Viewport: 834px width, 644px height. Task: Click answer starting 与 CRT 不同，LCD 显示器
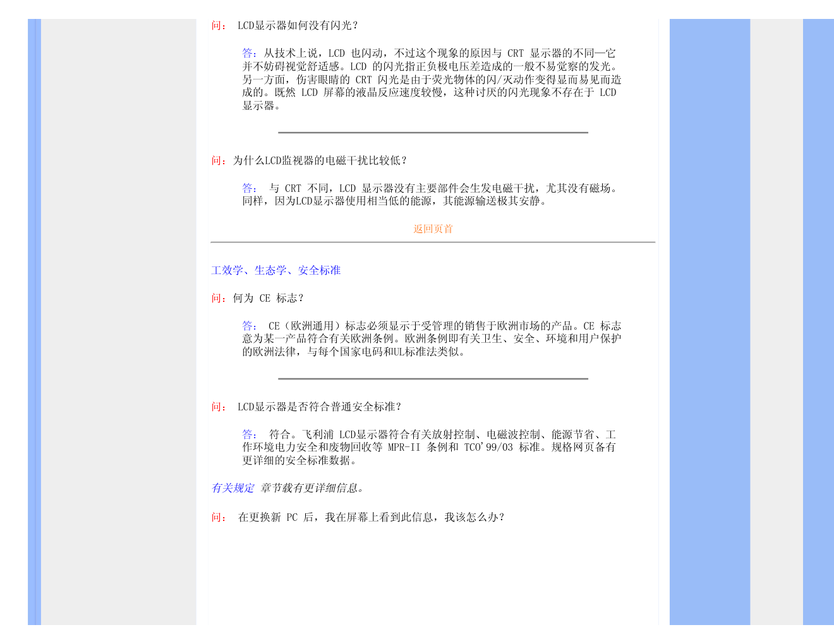(x=432, y=194)
